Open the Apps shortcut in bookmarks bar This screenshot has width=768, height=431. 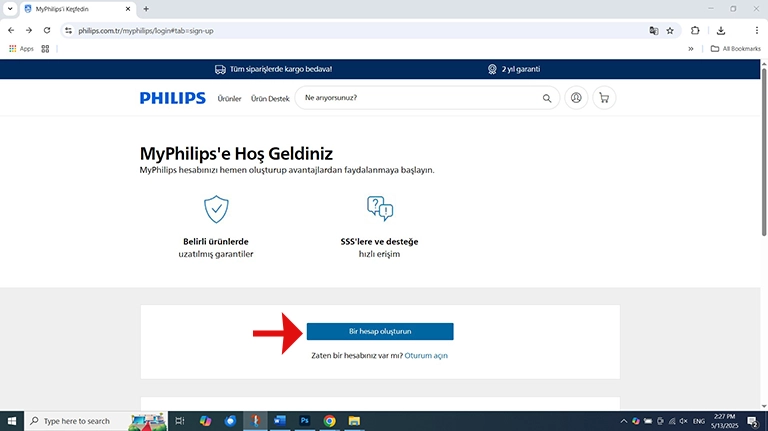coord(21,48)
